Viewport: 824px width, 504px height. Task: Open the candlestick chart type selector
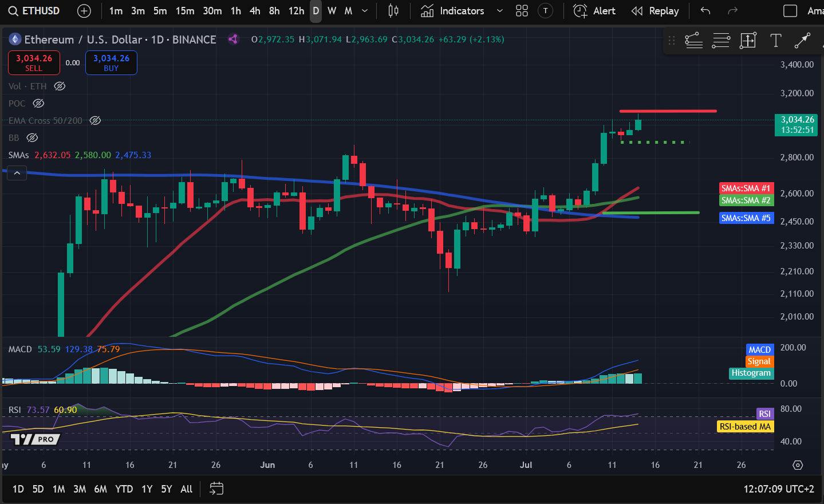pyautogui.click(x=393, y=11)
